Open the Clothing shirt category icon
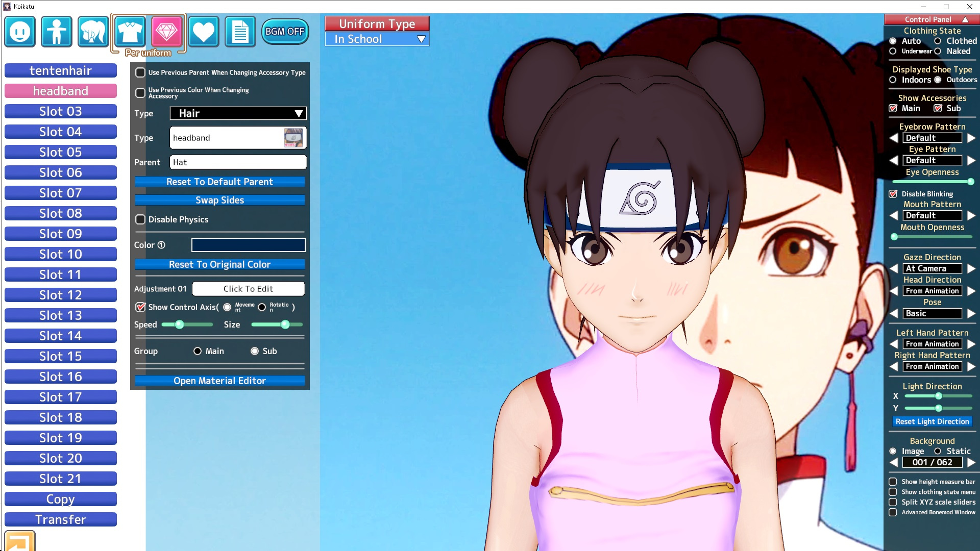Screen dimensions: 980x551 point(130,32)
